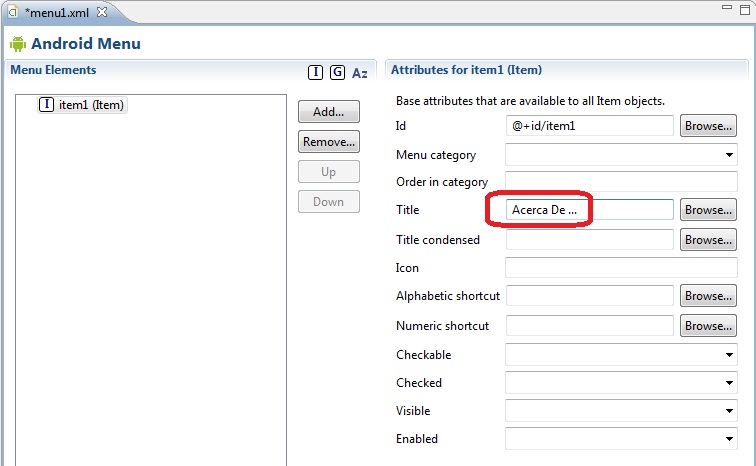Viewport: 756px width, 466px height.
Task: Open the Checked dropdown
Action: [x=621, y=383]
